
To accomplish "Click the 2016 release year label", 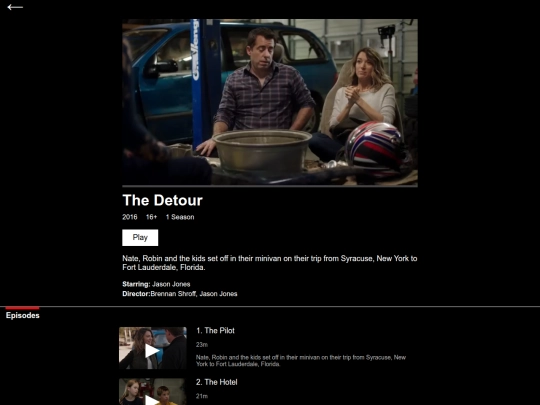I will pyautogui.click(x=130, y=217).
